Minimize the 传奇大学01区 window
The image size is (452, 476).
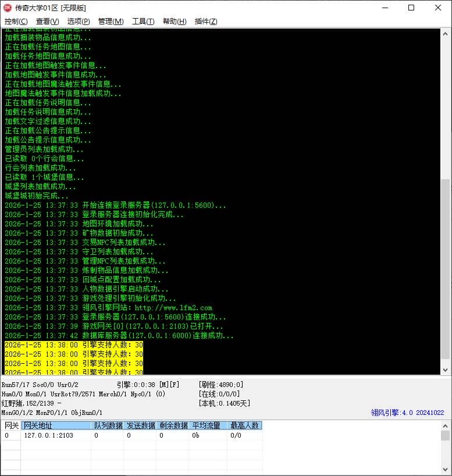coord(385,8)
